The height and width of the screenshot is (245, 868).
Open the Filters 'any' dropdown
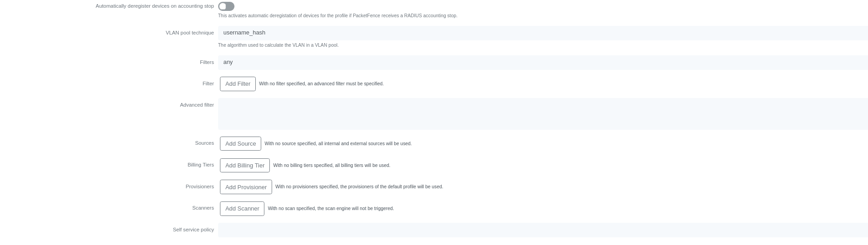542,62
